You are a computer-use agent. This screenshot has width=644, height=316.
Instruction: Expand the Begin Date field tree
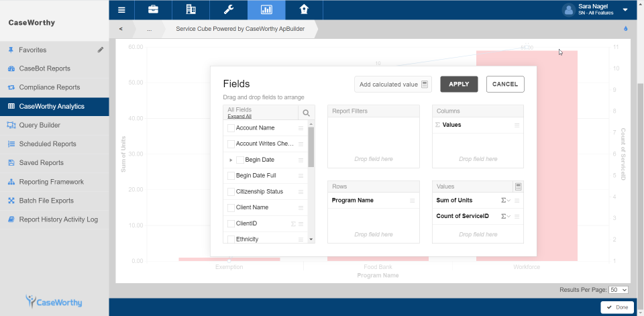point(231,160)
